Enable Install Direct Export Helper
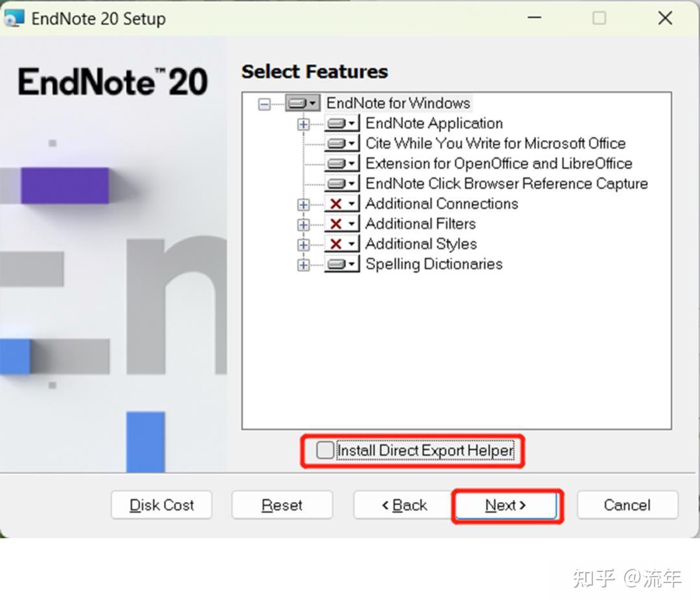Screen dimensions: 700x607 click(324, 450)
